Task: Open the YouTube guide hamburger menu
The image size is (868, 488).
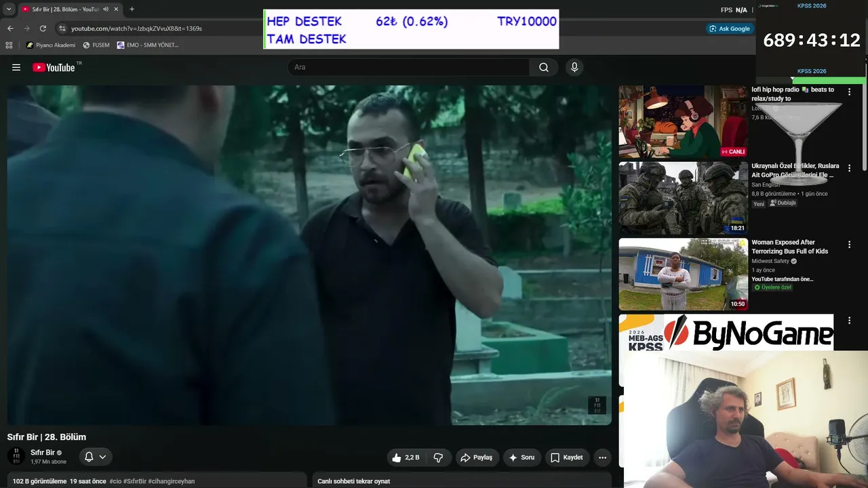Action: click(x=16, y=67)
